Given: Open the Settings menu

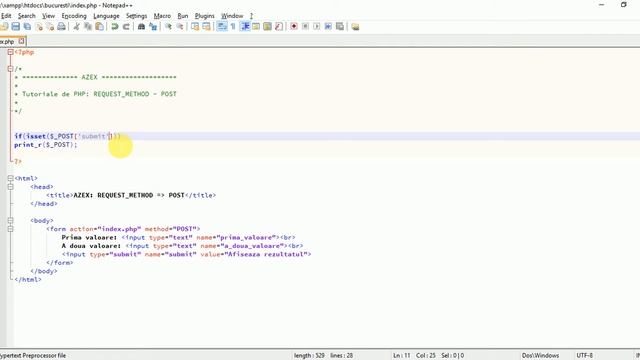Looking at the screenshot, I should coord(136,16).
